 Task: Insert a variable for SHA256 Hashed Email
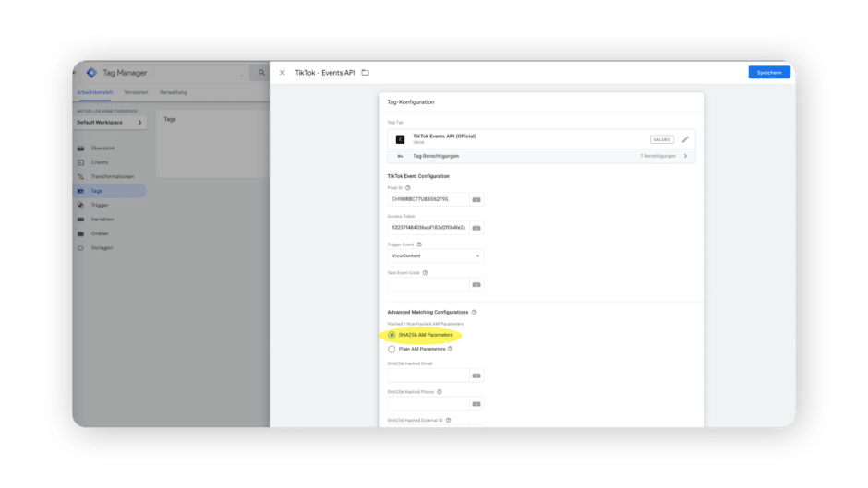click(476, 375)
